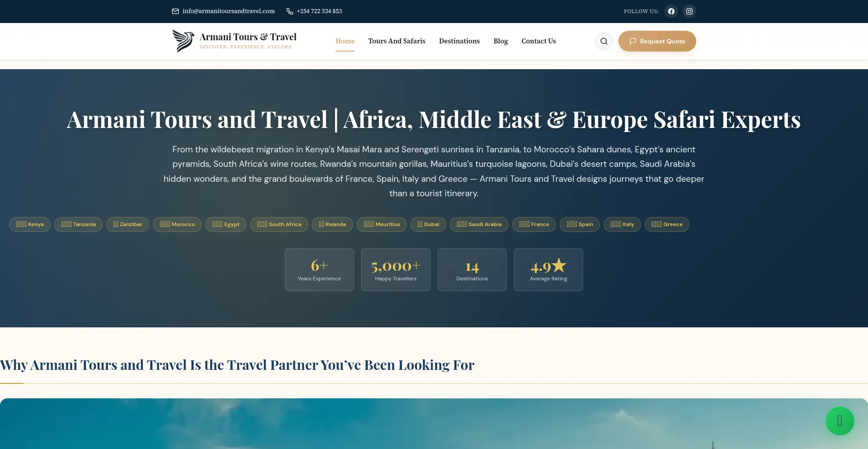
Task: Open the Contact Us menu item
Action: (539, 41)
